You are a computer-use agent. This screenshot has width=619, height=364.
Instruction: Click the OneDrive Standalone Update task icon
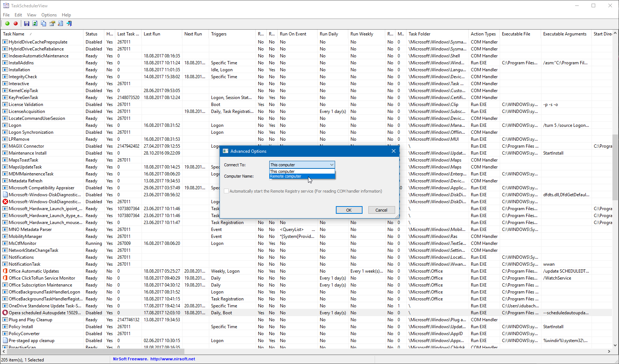pos(5,306)
